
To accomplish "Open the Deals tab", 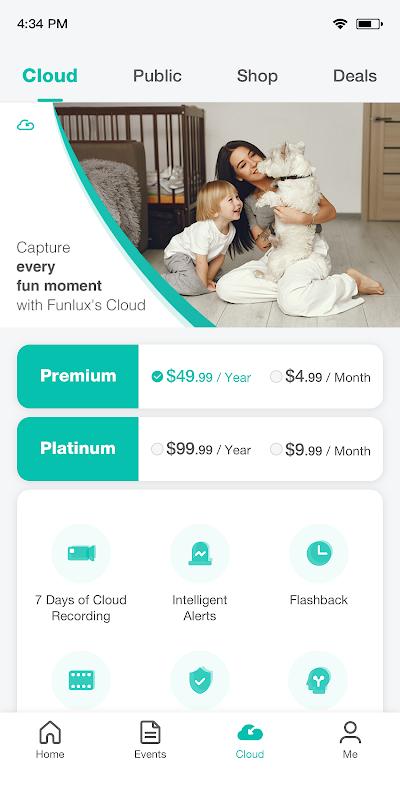I will tap(355, 76).
